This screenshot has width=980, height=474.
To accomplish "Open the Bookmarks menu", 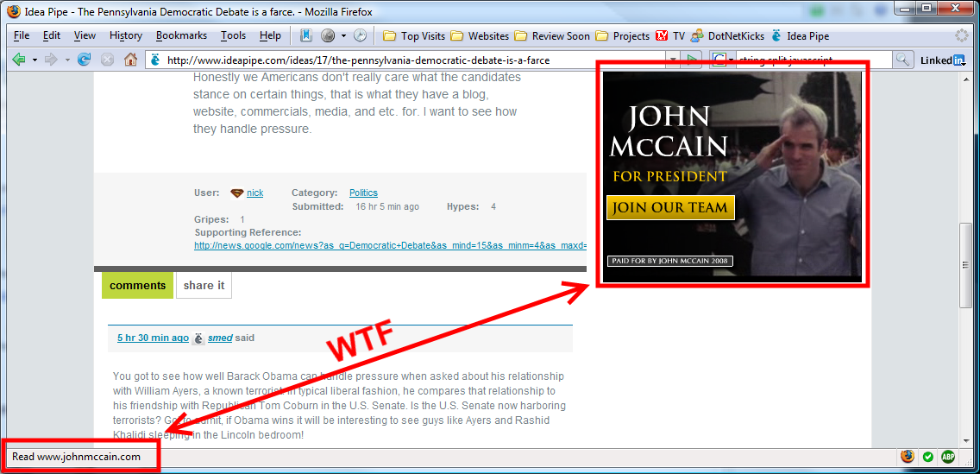I will (181, 35).
